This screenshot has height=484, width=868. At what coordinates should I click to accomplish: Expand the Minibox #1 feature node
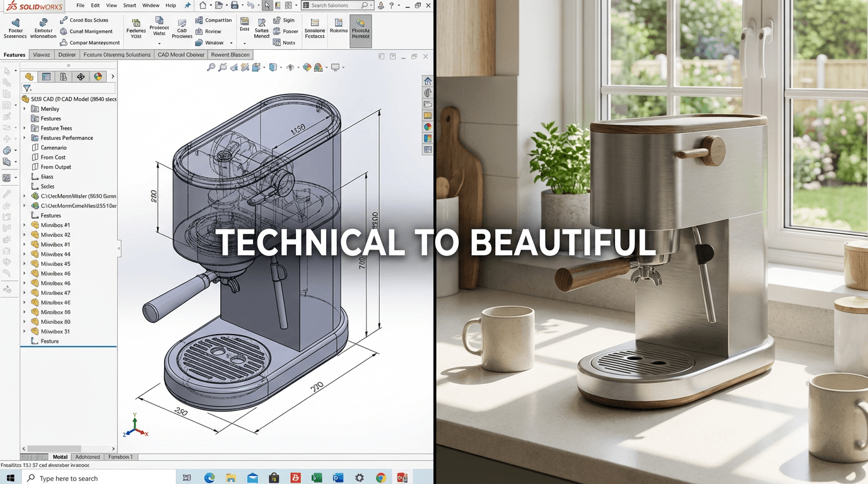pos(24,224)
